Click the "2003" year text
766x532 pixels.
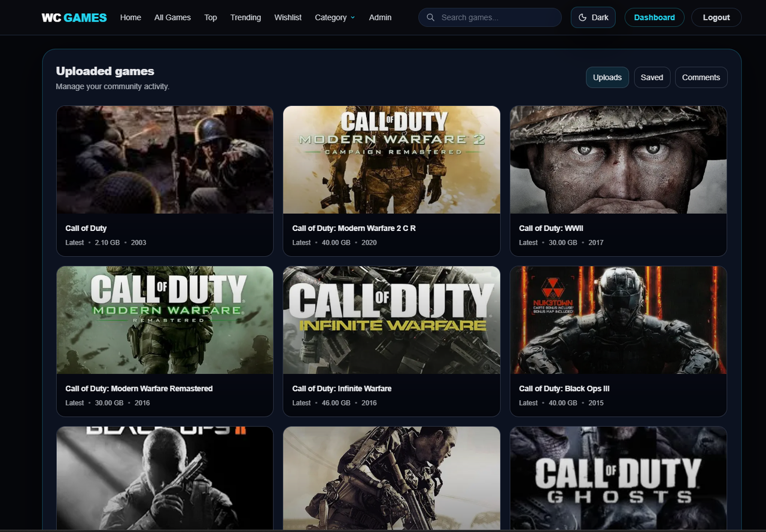point(138,242)
